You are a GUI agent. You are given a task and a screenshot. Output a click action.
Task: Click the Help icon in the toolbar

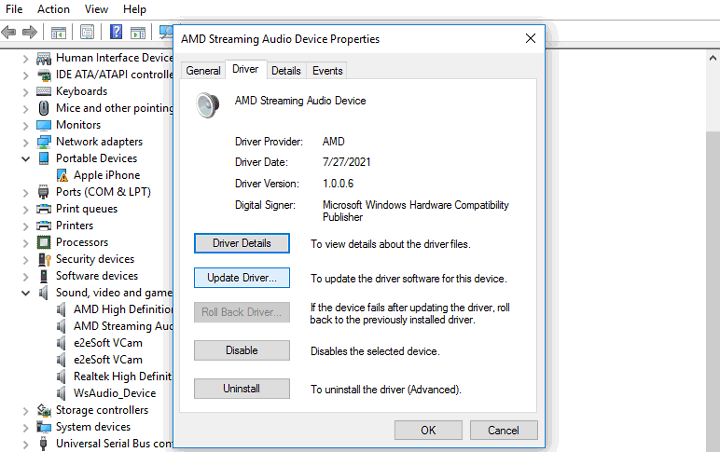click(116, 33)
